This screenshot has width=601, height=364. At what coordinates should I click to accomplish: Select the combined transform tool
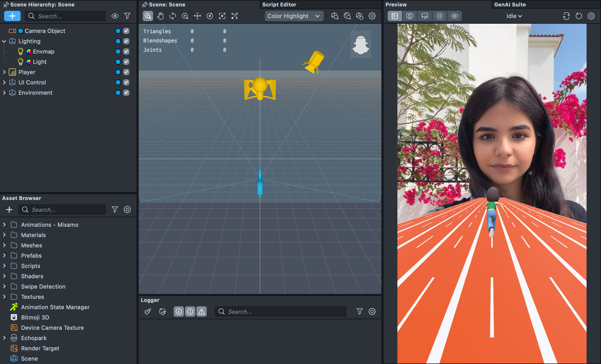[x=235, y=16]
